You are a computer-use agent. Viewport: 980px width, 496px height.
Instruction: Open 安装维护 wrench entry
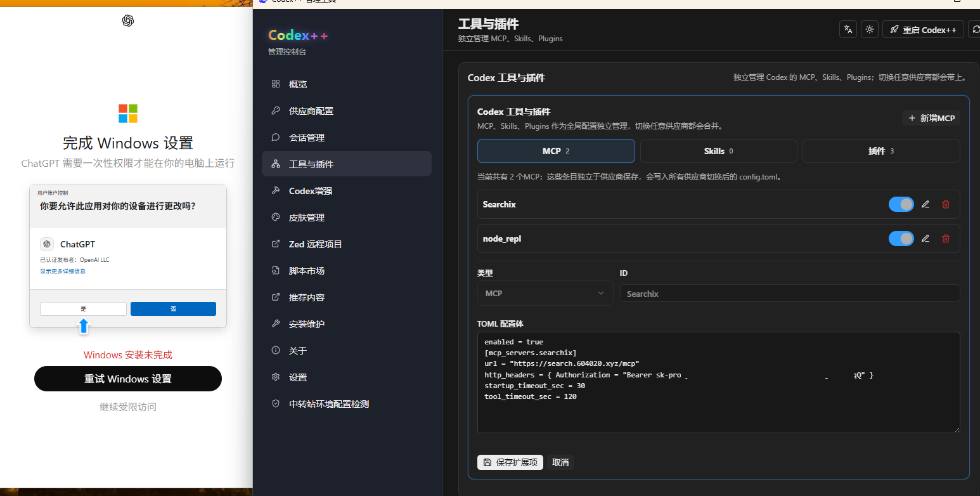pos(346,324)
